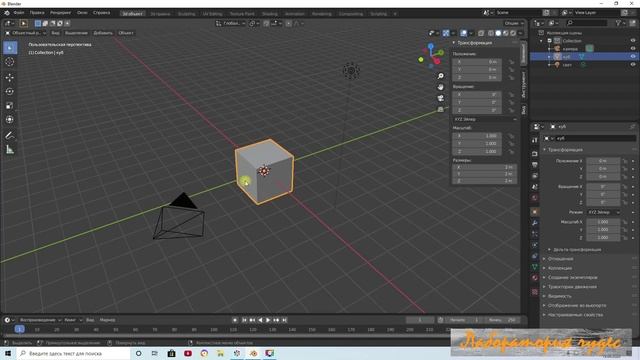Toggle visibility of light object

633,64
